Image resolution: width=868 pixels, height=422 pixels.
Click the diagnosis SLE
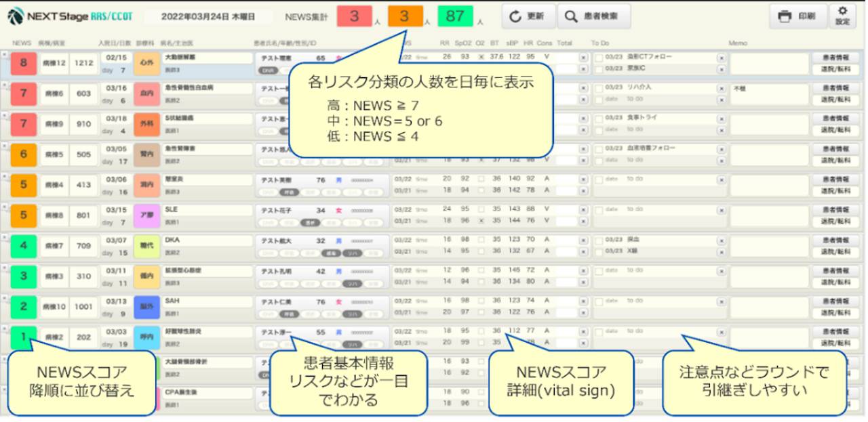click(x=171, y=210)
